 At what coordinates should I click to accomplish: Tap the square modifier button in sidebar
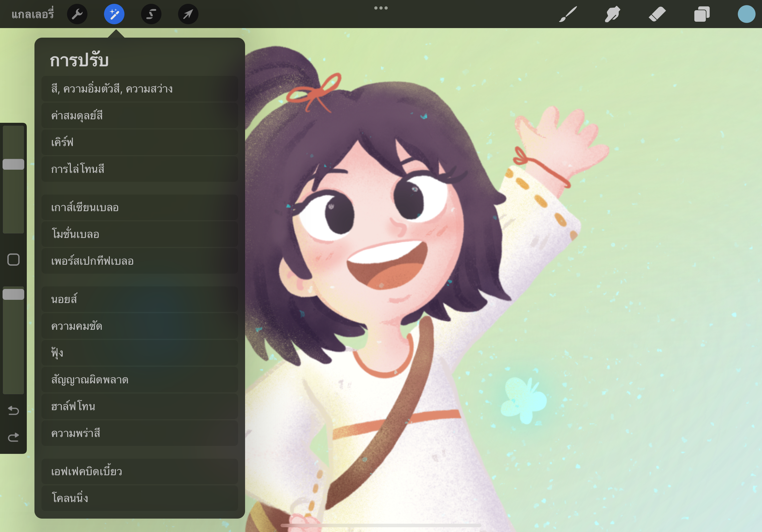pyautogui.click(x=13, y=260)
